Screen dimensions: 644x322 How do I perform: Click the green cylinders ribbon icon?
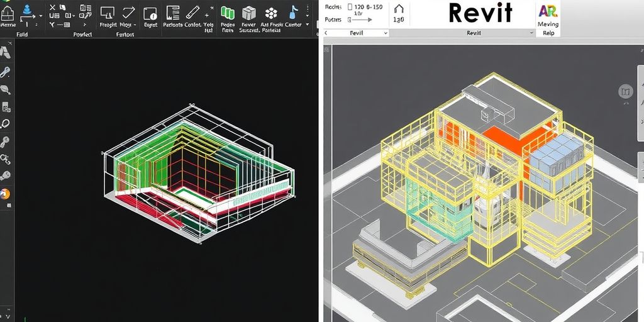point(228,13)
